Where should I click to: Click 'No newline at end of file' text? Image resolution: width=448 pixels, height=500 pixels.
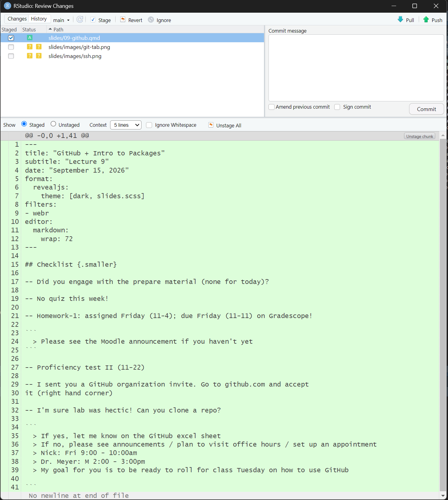(x=79, y=495)
